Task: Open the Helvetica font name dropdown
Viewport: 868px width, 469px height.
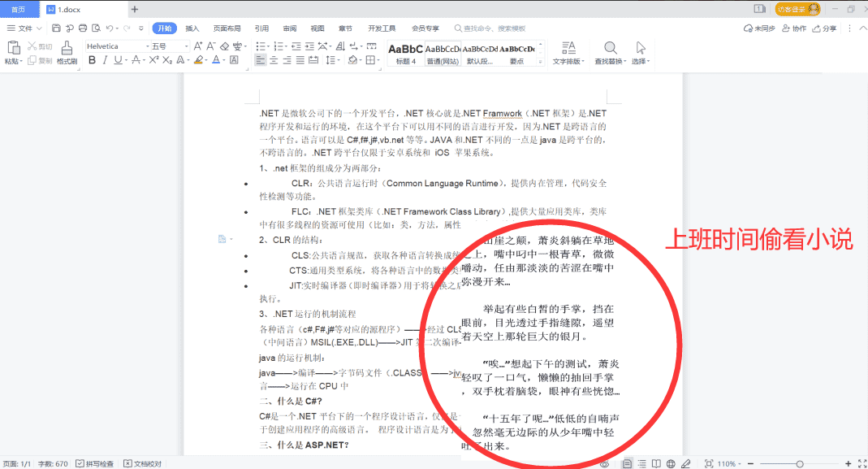Action: pos(147,46)
